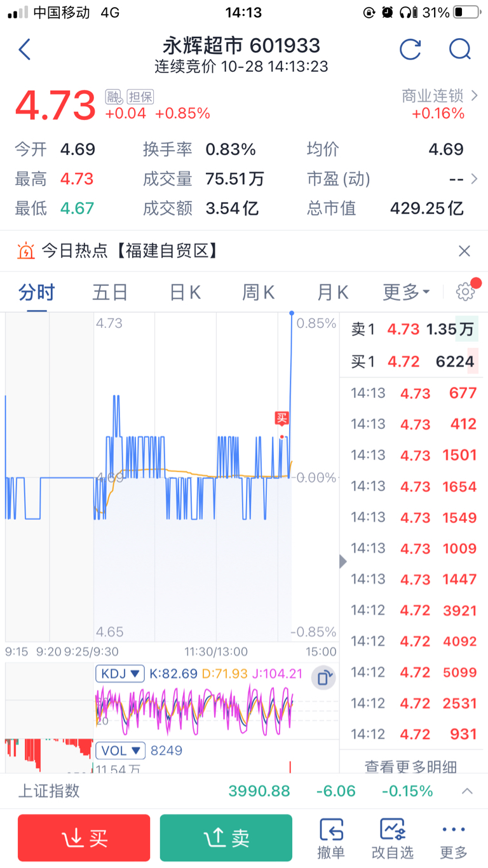This screenshot has width=488, height=868.
Task: Tap the red 买 button
Action: pos(84,838)
